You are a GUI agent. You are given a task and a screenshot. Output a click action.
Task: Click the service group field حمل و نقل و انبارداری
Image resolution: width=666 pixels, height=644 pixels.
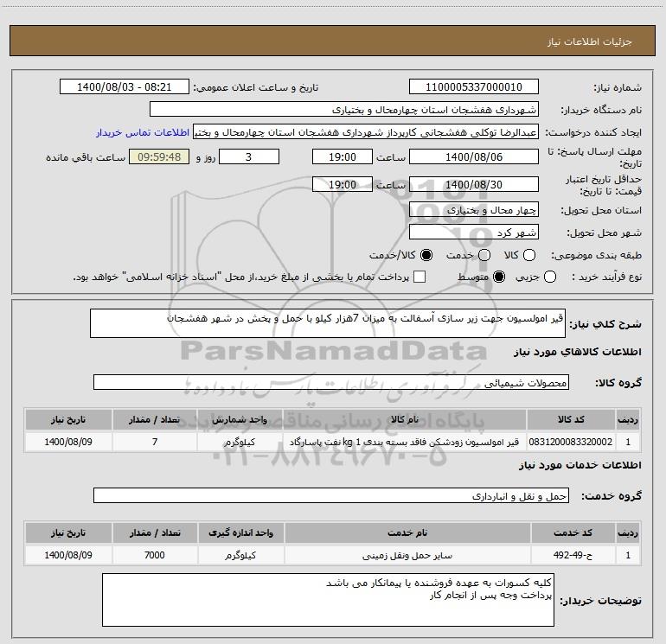coord(331,495)
